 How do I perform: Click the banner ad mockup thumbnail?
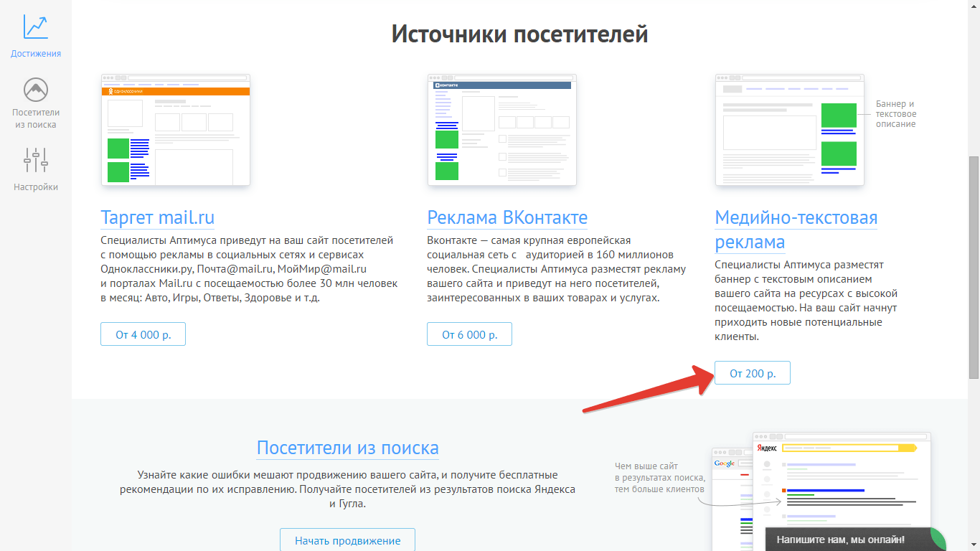pyautogui.click(x=790, y=129)
